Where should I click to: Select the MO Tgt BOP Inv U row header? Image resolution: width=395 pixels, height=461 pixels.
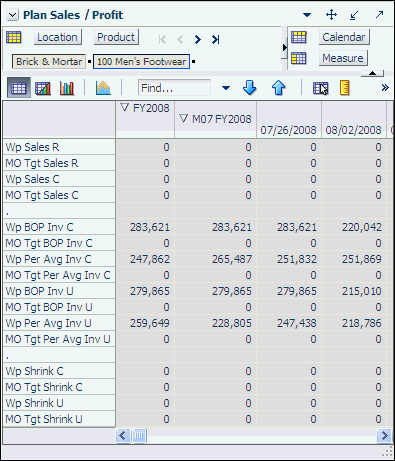click(59, 307)
